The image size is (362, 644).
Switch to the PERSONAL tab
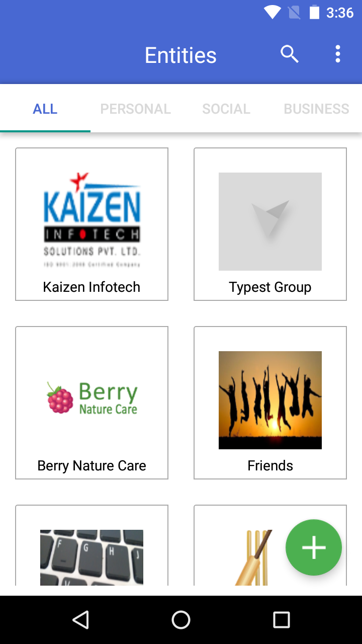coord(136,109)
